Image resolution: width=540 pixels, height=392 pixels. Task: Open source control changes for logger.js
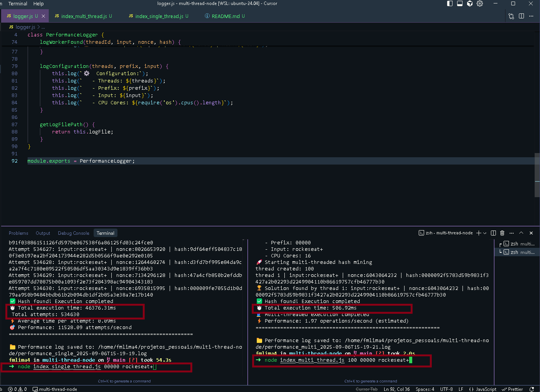[x=511, y=16]
